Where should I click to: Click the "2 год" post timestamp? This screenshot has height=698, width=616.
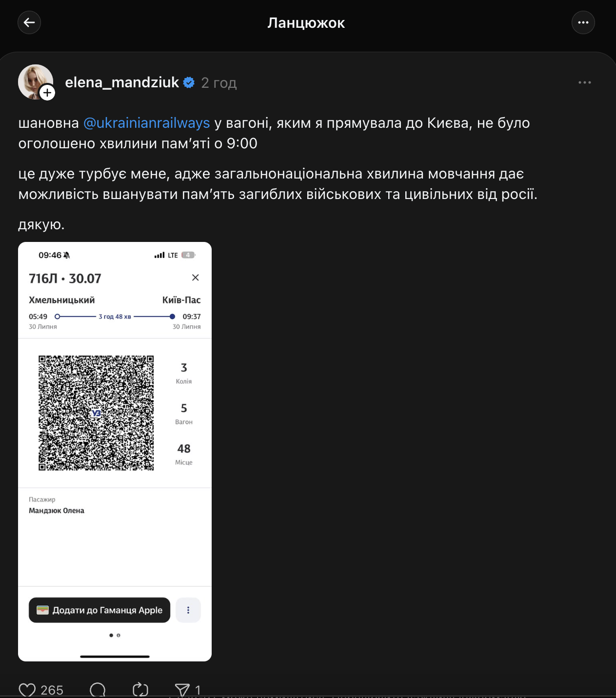(x=219, y=83)
